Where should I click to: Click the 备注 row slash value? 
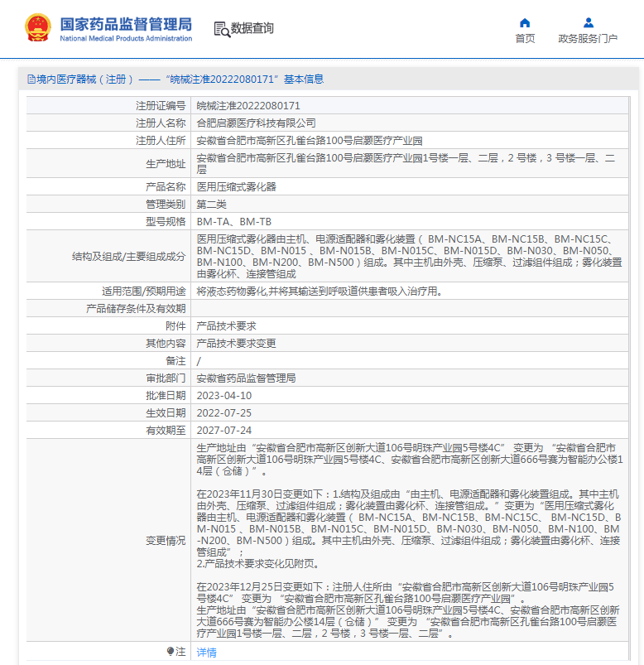199,361
